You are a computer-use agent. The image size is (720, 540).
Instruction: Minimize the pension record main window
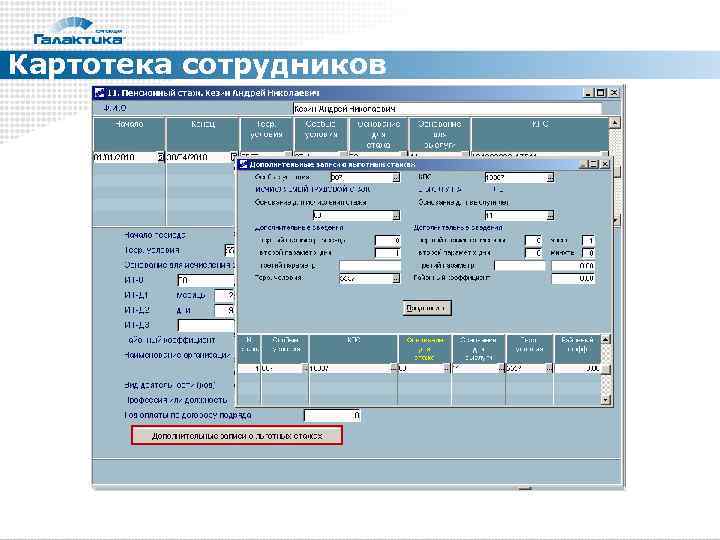click(589, 93)
